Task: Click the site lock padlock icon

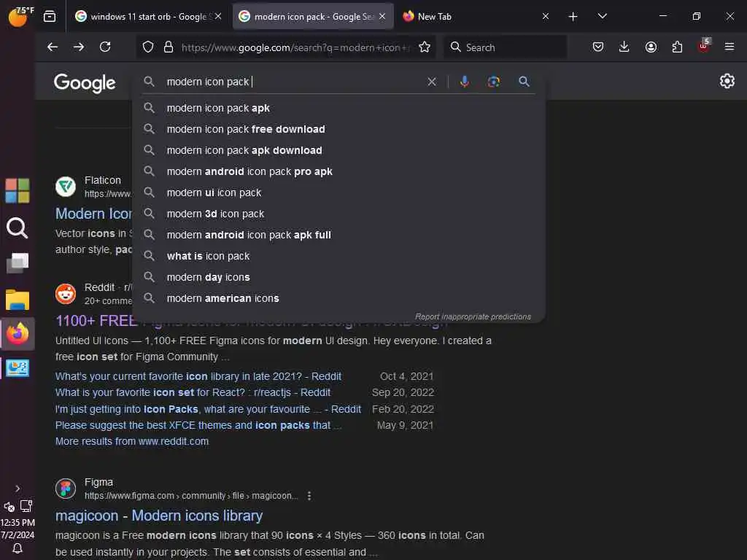Action: [169, 47]
